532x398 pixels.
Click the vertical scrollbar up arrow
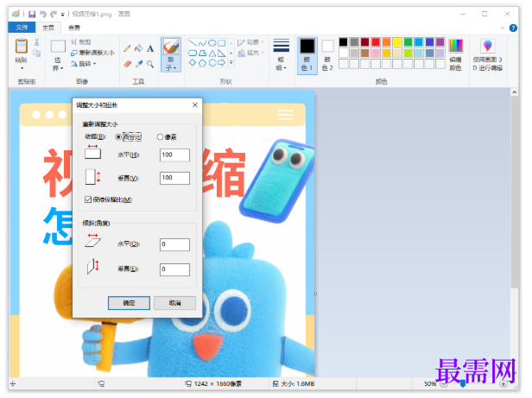click(515, 92)
